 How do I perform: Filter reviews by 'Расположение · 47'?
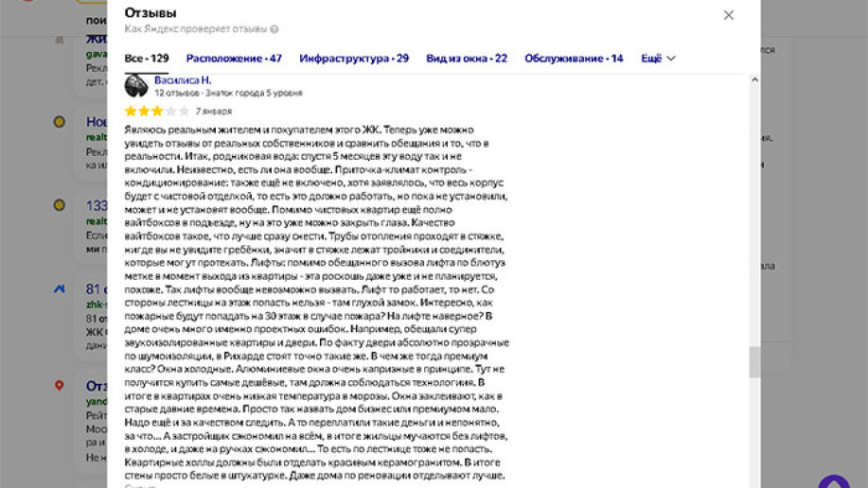point(234,59)
